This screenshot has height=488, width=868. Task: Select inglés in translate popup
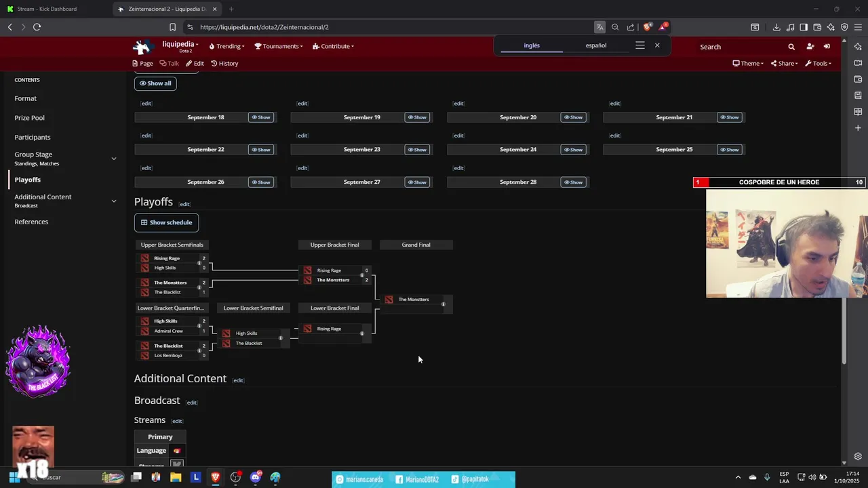(532, 45)
